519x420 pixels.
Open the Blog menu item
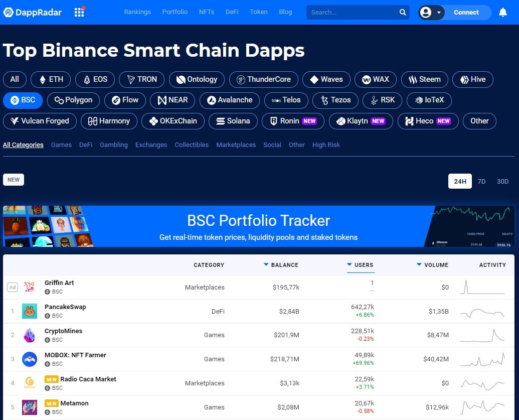tap(285, 12)
